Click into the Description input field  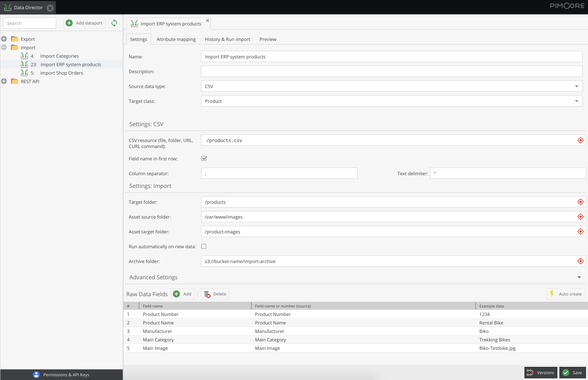point(391,71)
